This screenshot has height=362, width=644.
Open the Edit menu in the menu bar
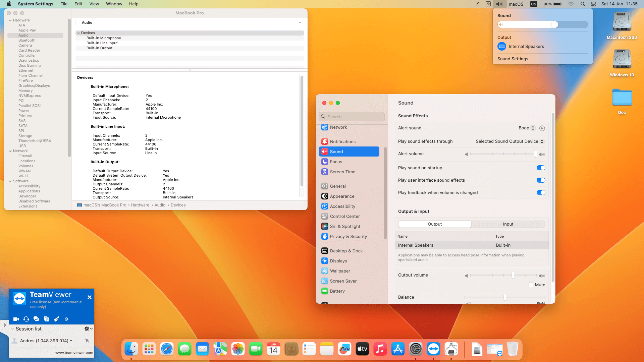78,4
